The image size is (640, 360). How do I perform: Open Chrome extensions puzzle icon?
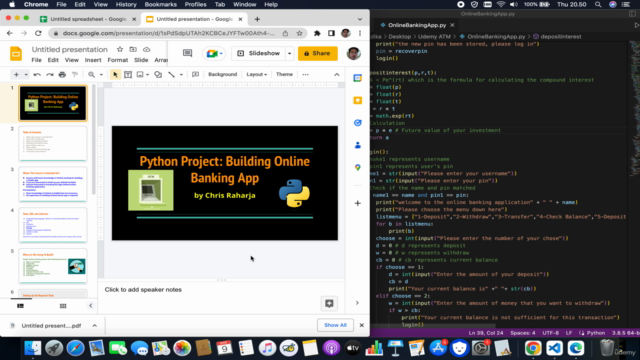coord(317,33)
